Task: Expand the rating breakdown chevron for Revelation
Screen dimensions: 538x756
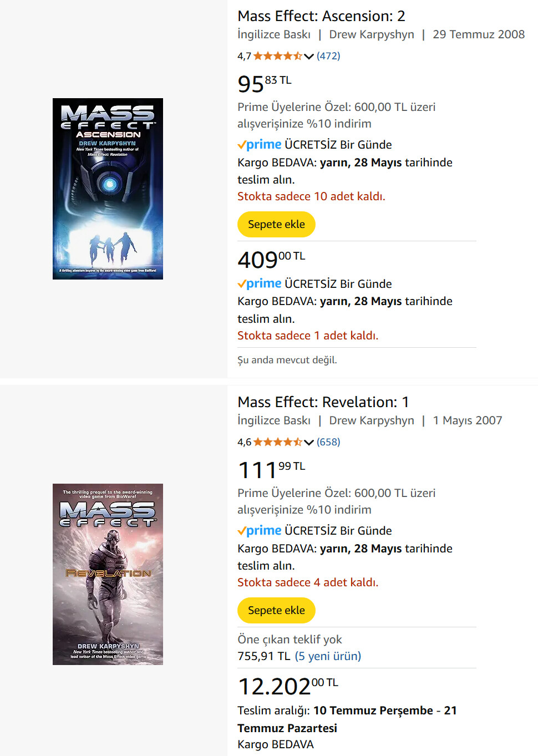Action: [309, 442]
